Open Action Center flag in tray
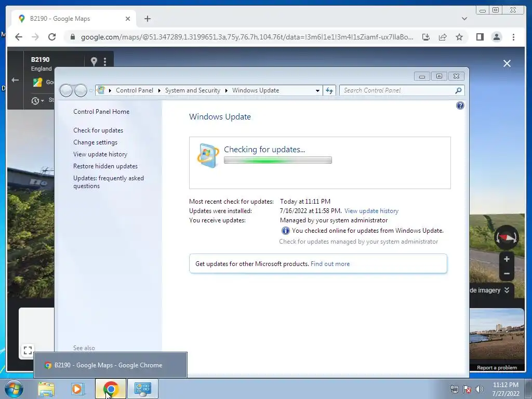Viewport: 532px width, 399px height. [467, 389]
